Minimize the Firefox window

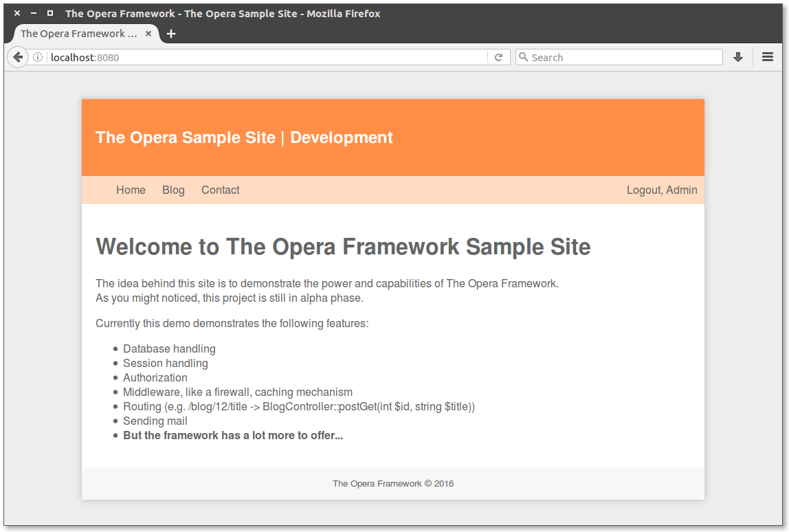point(34,13)
